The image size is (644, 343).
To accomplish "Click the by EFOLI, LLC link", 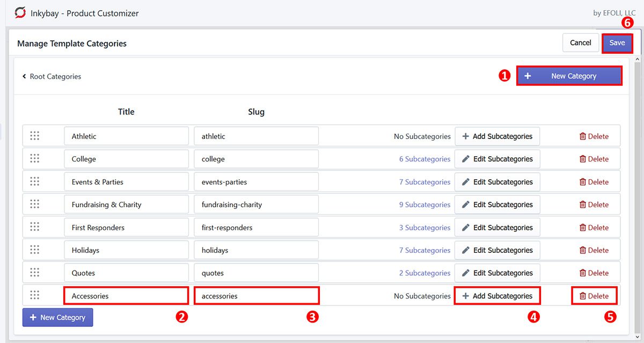I will tap(614, 12).
